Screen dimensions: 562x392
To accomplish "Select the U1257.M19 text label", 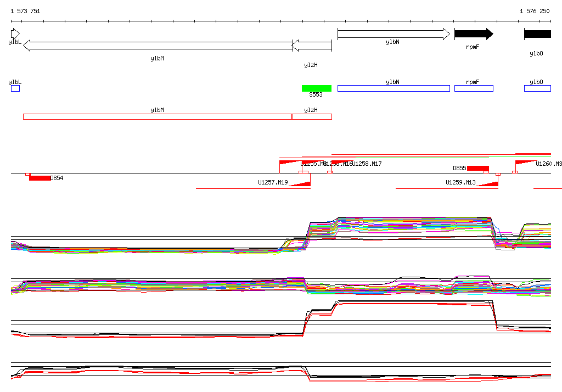I will coord(273,183).
